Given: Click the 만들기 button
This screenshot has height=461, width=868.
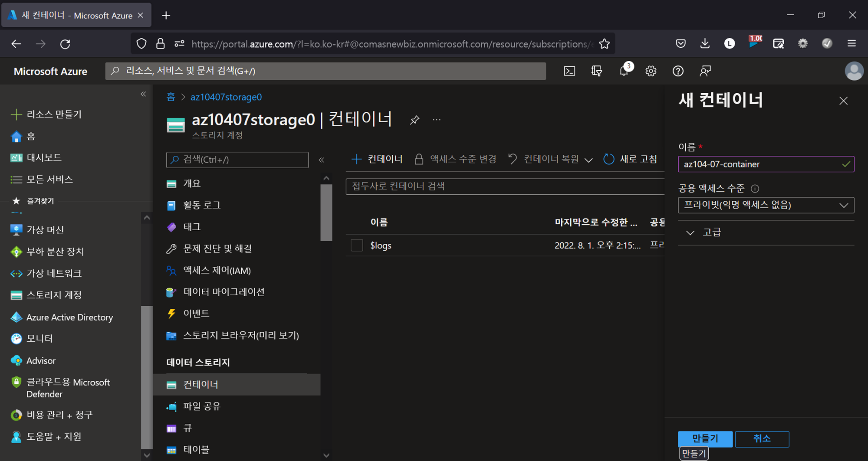Looking at the screenshot, I should [x=705, y=439].
